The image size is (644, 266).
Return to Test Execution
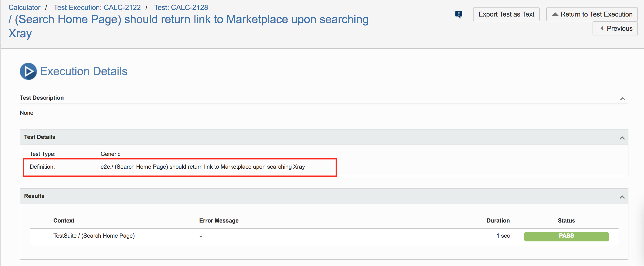tap(592, 14)
